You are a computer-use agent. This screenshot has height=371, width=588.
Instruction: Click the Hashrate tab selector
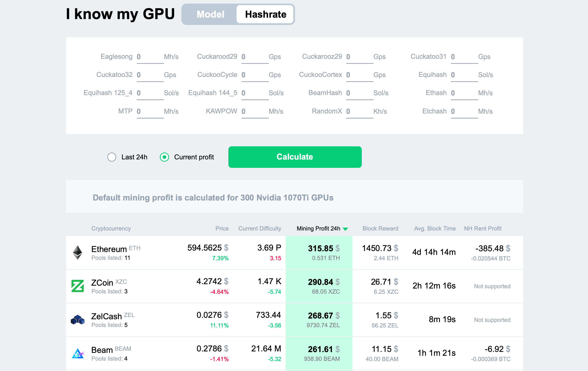pyautogui.click(x=265, y=14)
